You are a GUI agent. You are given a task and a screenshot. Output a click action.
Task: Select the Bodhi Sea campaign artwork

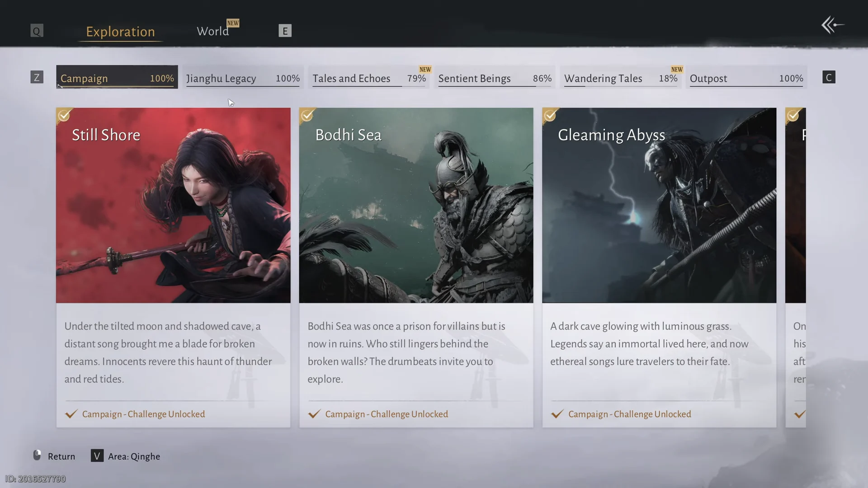pyautogui.click(x=416, y=205)
